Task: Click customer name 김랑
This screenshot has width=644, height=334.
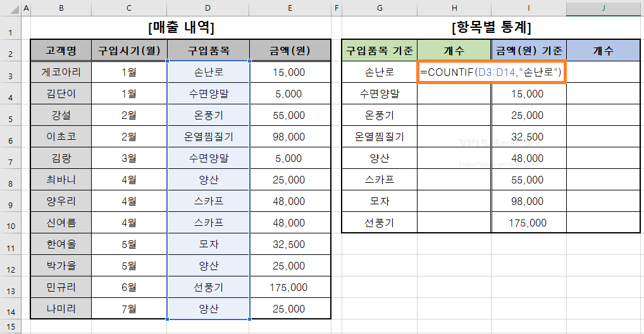Action: pyautogui.click(x=61, y=158)
